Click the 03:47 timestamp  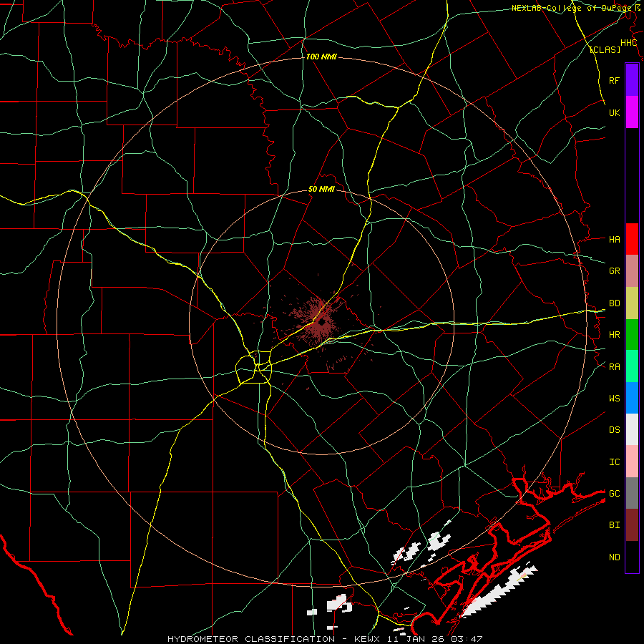pyautogui.click(x=467, y=639)
